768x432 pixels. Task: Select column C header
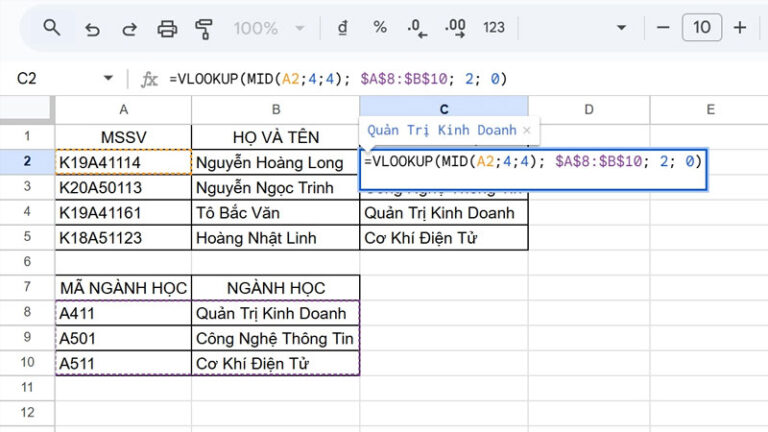[444, 109]
